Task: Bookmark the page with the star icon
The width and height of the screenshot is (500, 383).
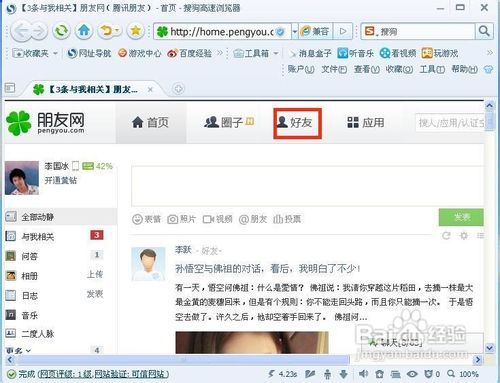Action: tap(135, 31)
